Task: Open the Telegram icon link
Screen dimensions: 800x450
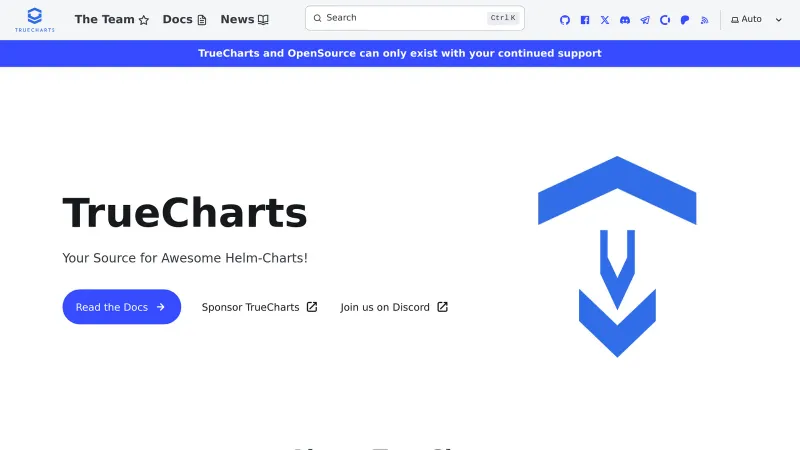Action: pyautogui.click(x=645, y=20)
